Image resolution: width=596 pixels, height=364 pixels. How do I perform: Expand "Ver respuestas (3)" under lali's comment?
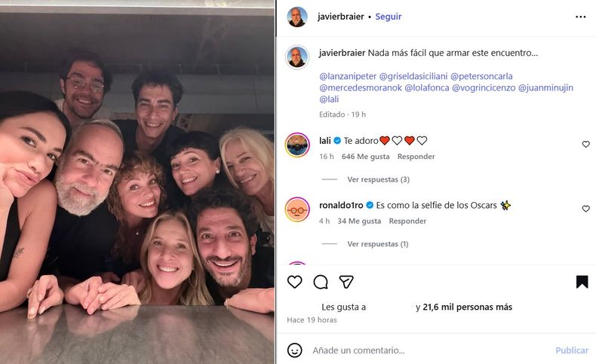pos(378,179)
